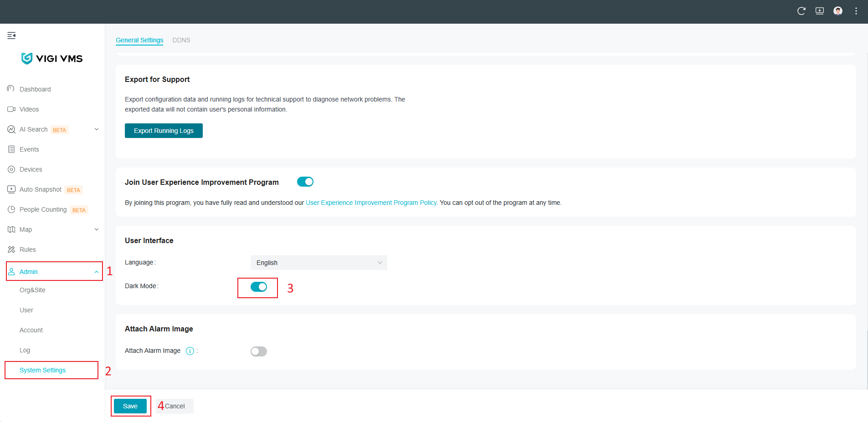This screenshot has width=868, height=422.
Task: Open the user avatar menu
Action: click(x=838, y=11)
